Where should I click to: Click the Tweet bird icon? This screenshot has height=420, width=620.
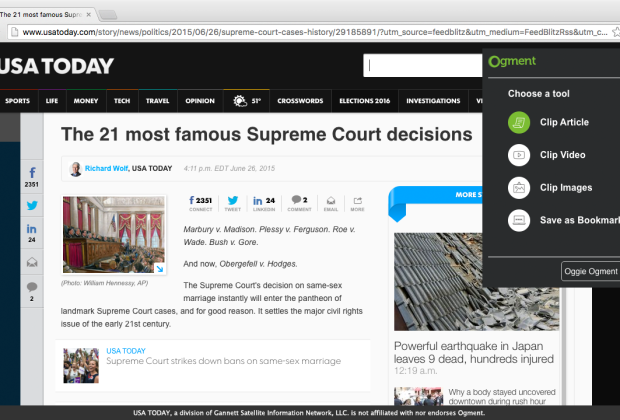coord(232,203)
